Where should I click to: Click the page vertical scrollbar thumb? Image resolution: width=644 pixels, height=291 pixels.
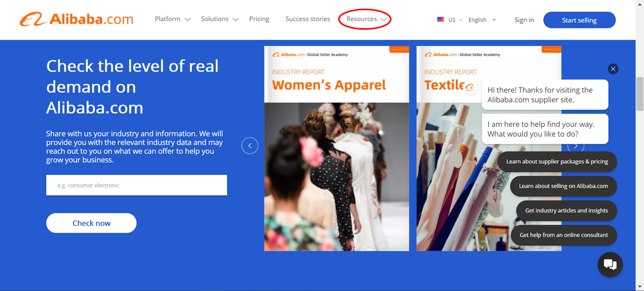click(x=639, y=94)
